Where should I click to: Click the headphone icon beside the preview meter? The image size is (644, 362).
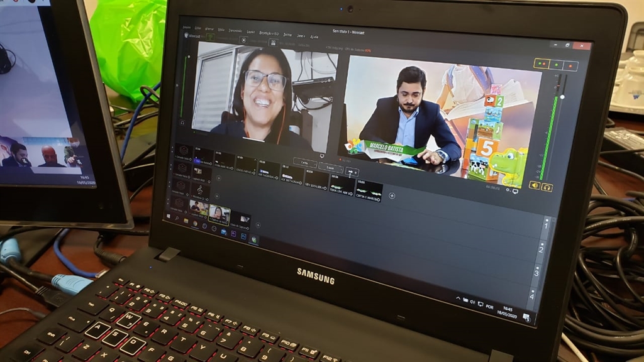click(x=182, y=123)
